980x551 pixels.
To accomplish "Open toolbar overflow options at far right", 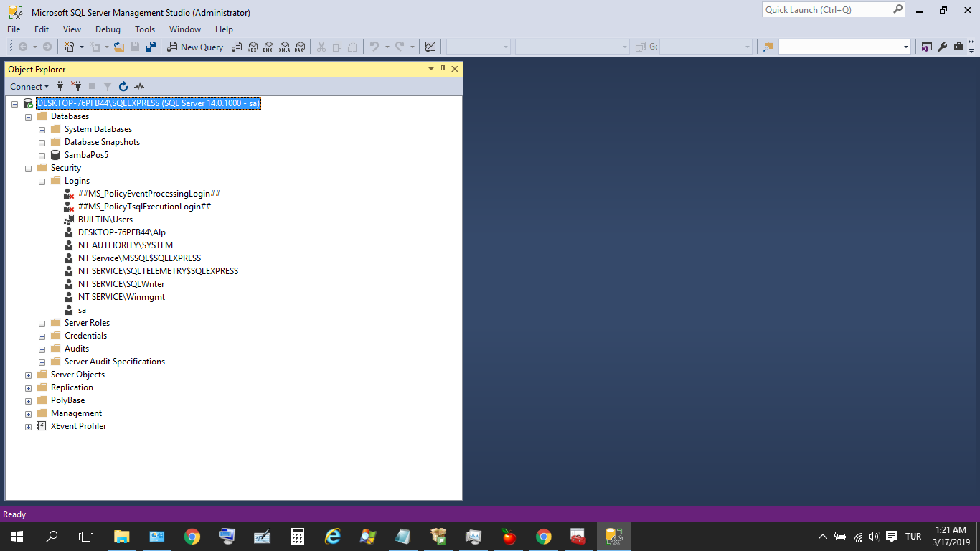I will click(x=971, y=47).
